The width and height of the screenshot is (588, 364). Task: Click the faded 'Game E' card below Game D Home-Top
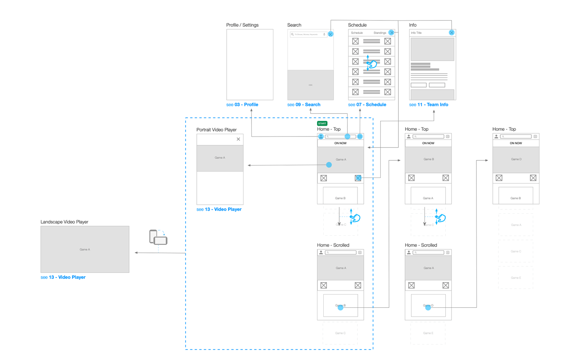click(x=516, y=278)
